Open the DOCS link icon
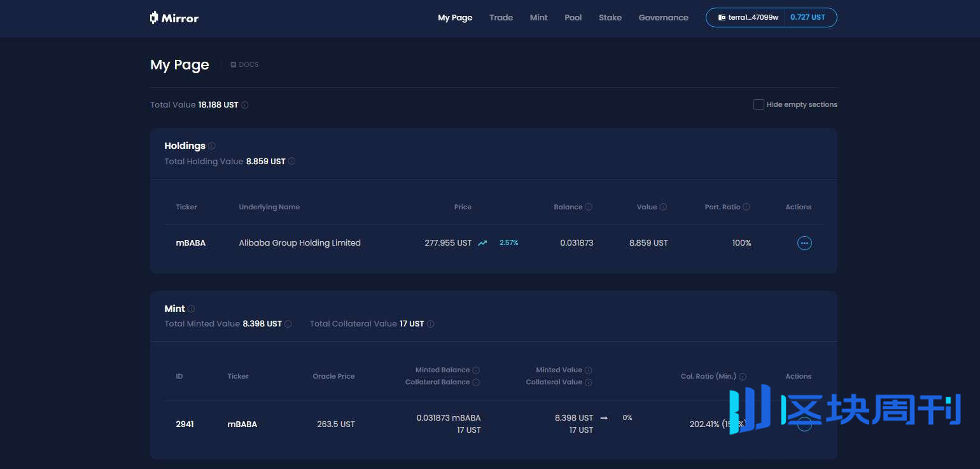The width and height of the screenshot is (980, 469). point(234,65)
